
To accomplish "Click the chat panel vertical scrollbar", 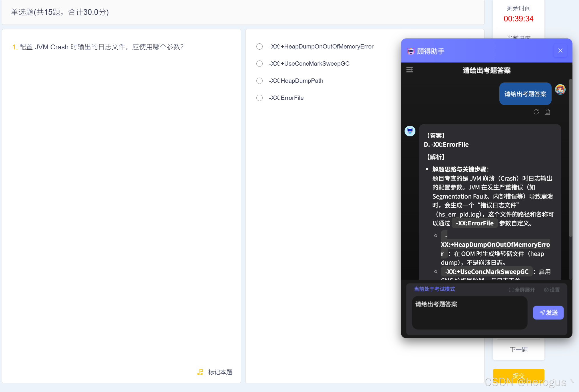I will tap(570, 157).
